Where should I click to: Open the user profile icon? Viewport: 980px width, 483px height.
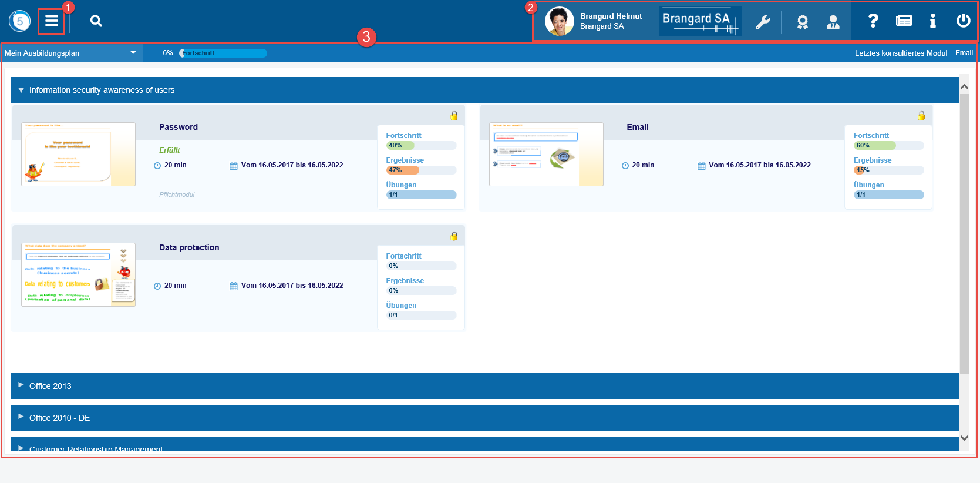coord(833,22)
